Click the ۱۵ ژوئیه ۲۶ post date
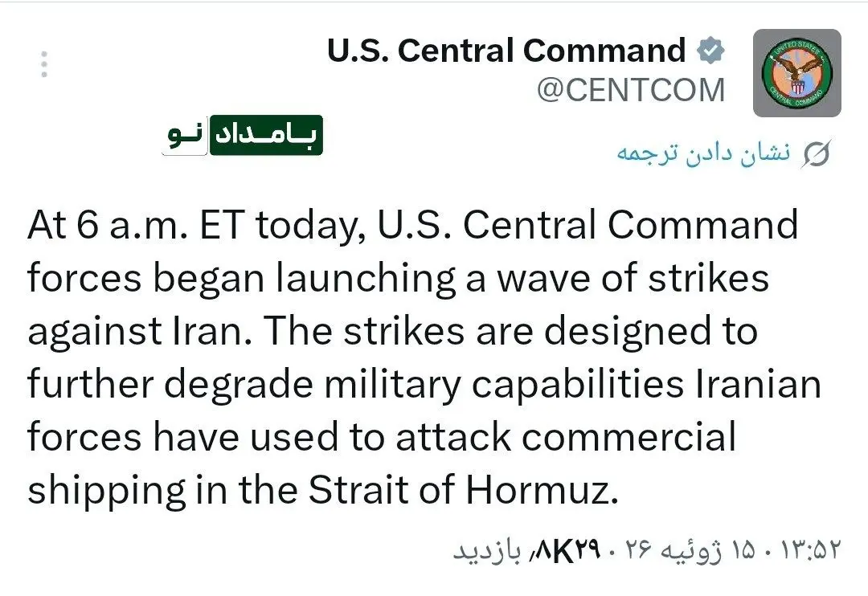Screen dimensions: 868x596 coord(690,550)
